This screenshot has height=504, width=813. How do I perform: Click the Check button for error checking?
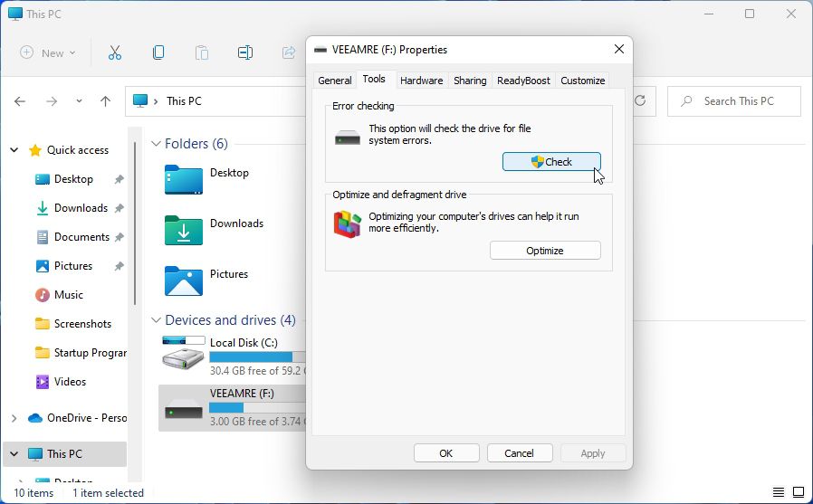coord(551,162)
